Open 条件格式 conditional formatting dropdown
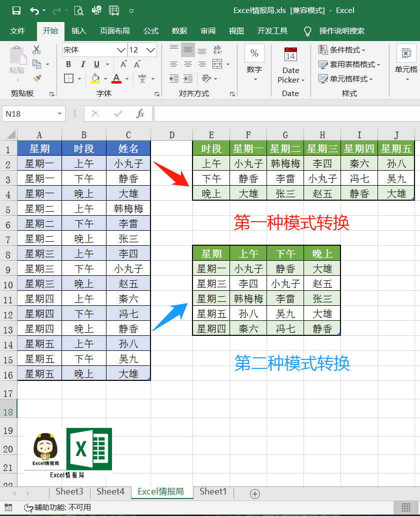This screenshot has height=516, width=420. (342, 50)
